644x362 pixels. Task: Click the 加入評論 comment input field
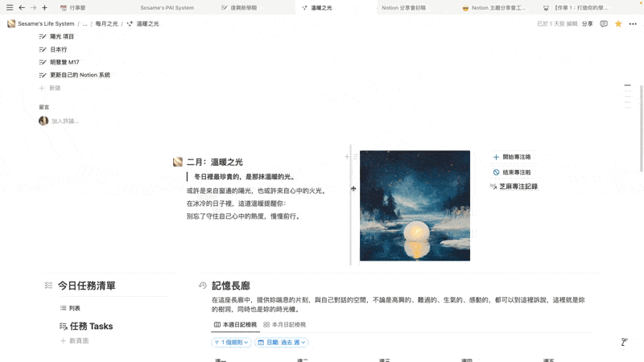click(x=65, y=121)
